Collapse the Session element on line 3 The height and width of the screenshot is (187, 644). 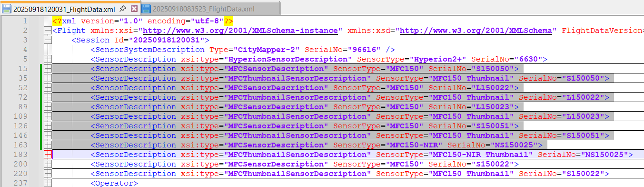[x=47, y=40]
